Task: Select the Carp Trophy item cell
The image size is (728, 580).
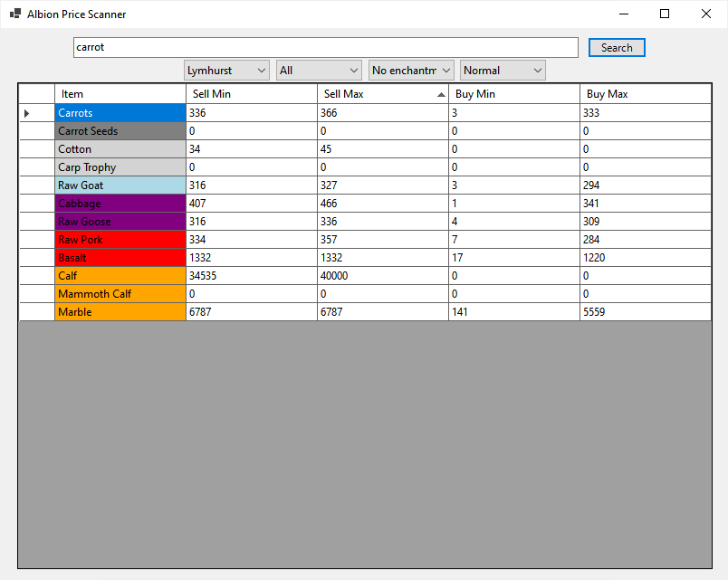Action: click(x=120, y=167)
